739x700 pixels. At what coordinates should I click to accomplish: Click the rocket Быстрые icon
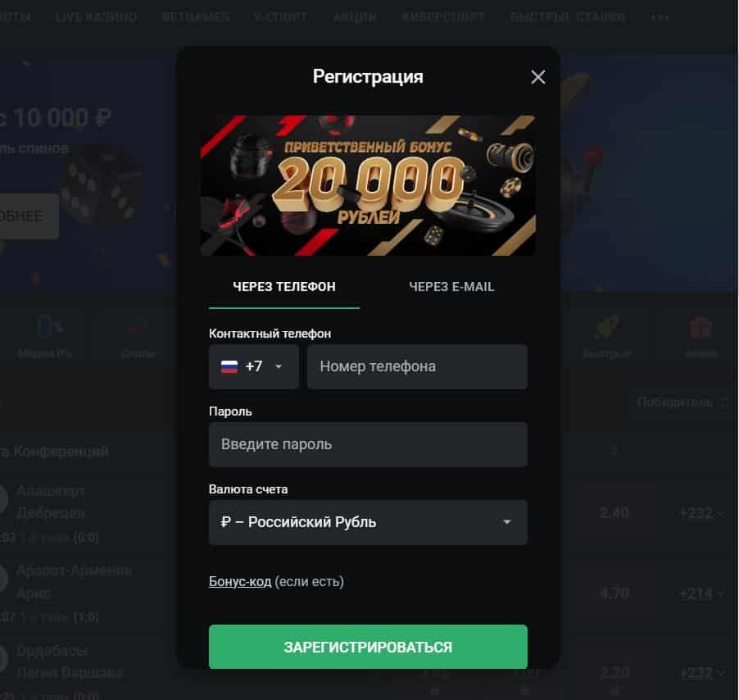606,327
